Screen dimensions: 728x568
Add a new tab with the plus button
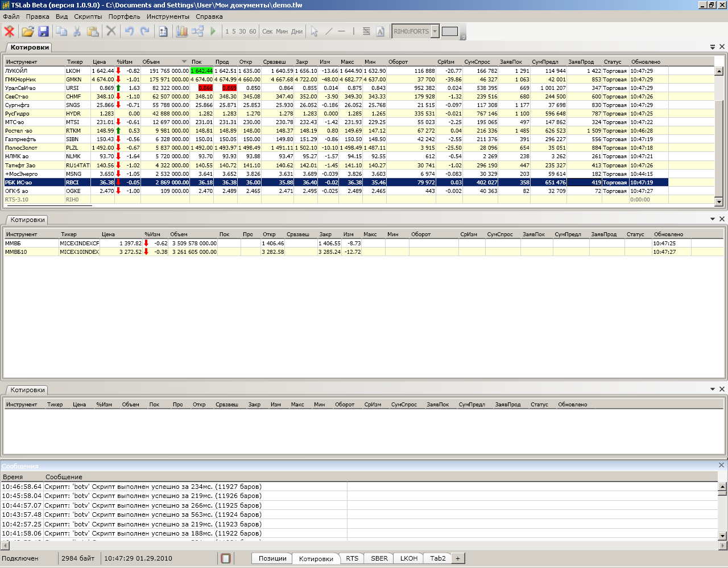point(457,558)
